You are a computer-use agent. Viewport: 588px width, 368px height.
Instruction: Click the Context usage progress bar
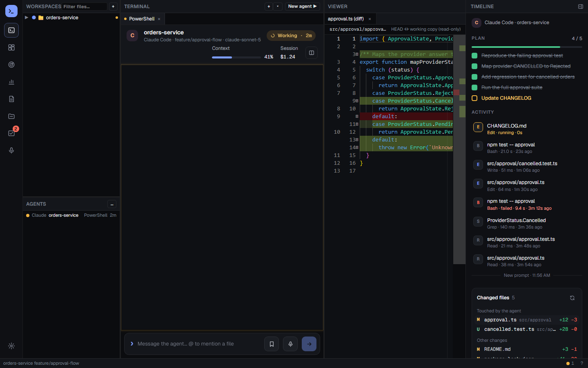(x=236, y=57)
